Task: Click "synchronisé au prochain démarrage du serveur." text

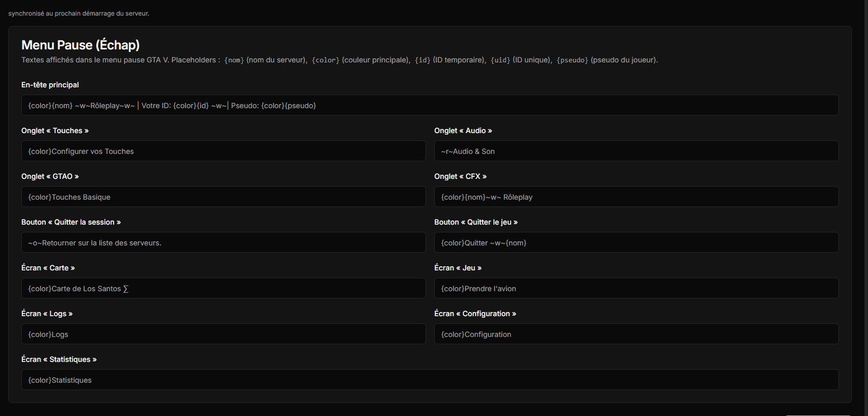Action: point(79,14)
